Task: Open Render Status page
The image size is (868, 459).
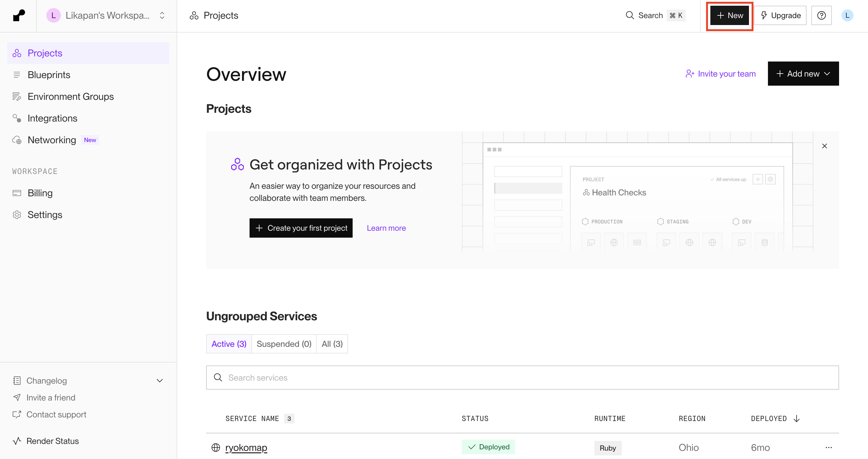Action: coord(52,441)
